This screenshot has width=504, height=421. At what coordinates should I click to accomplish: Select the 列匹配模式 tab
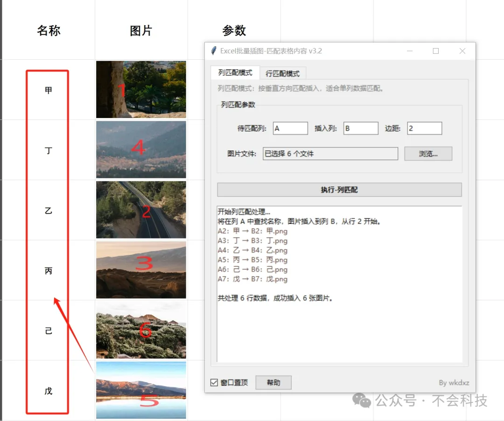pos(235,73)
